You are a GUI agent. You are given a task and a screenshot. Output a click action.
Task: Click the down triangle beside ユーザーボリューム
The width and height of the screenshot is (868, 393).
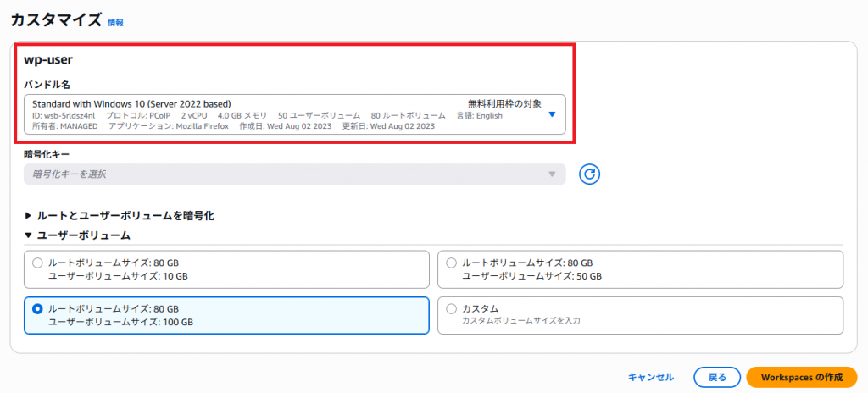(28, 235)
